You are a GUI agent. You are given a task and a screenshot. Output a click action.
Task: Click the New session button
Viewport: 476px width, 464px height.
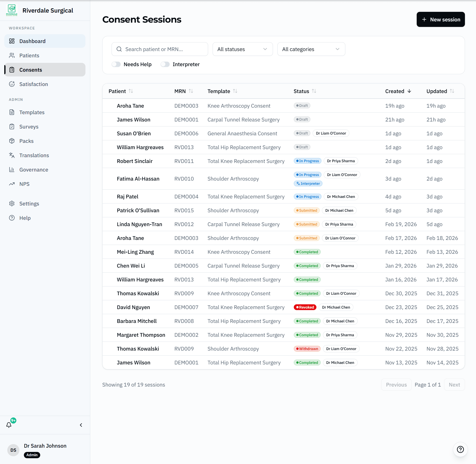pos(440,19)
